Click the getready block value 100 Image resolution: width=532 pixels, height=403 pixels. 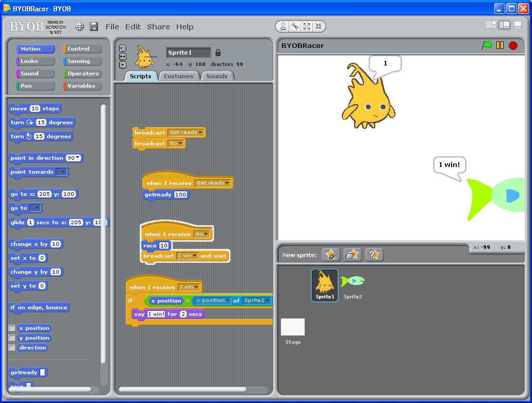(180, 195)
